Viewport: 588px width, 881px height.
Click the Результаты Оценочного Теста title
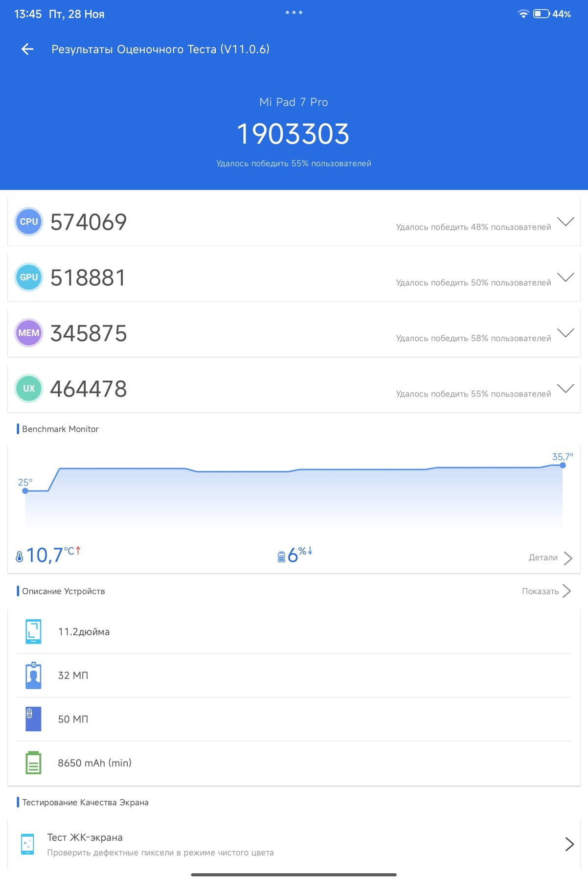pos(160,49)
